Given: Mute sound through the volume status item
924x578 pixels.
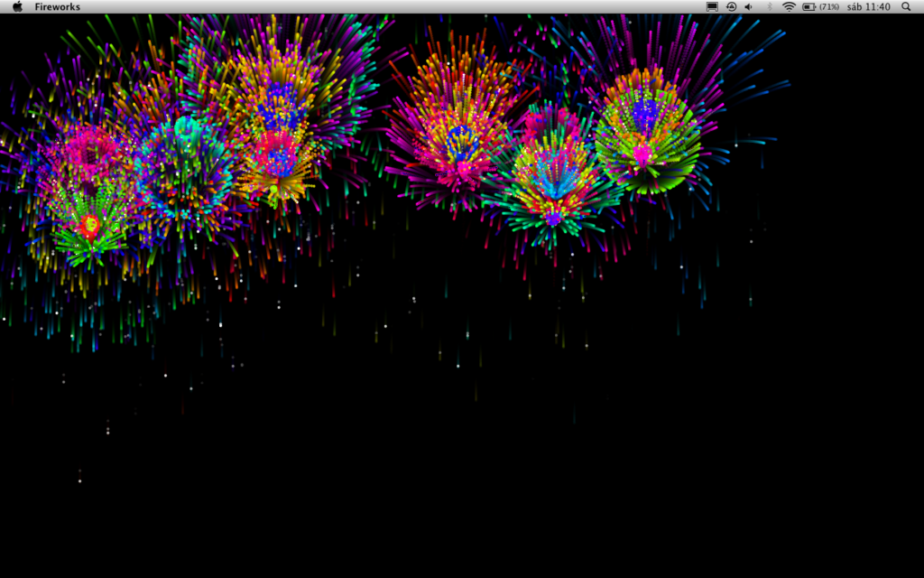Looking at the screenshot, I should (x=747, y=6).
